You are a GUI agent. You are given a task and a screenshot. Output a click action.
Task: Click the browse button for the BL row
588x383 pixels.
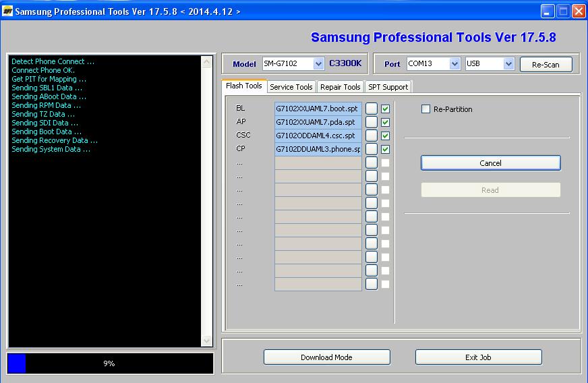point(372,109)
